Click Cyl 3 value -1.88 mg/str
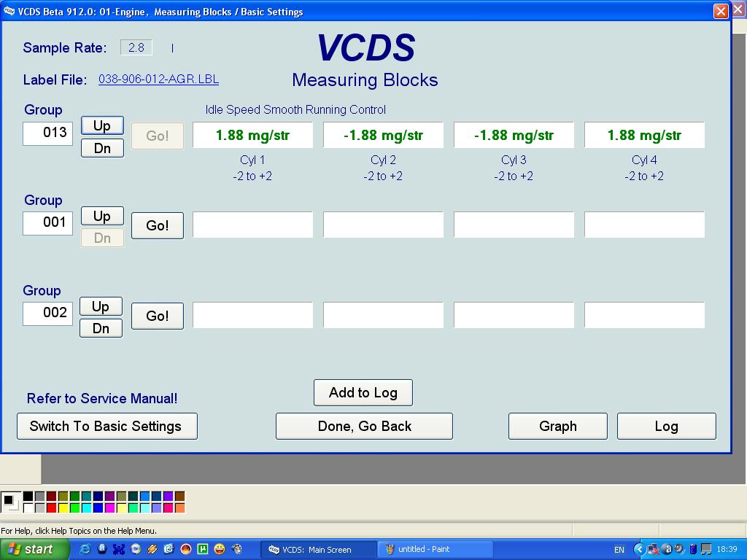The image size is (747, 560). [514, 135]
